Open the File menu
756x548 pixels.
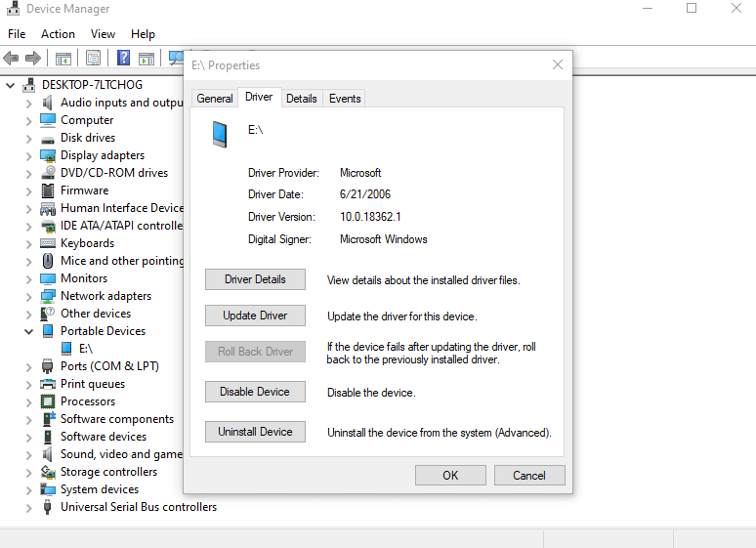(17, 34)
